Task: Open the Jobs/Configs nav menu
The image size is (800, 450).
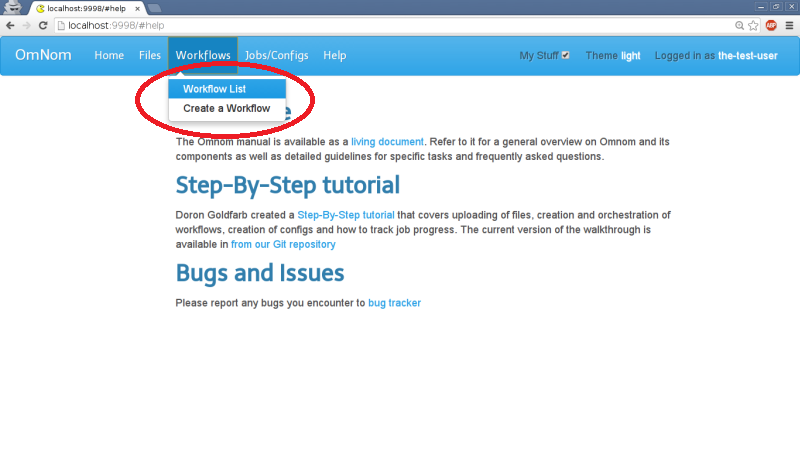Action: tap(277, 55)
